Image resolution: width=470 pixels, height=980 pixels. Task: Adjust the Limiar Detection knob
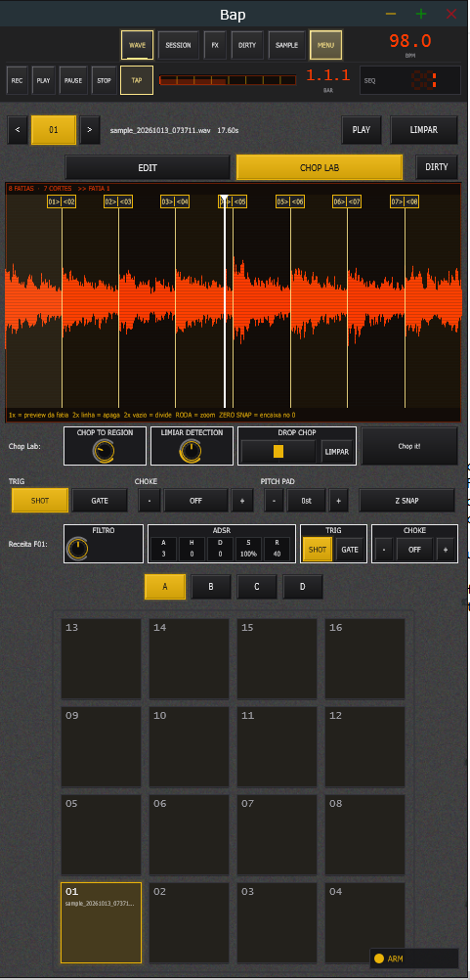pyautogui.click(x=191, y=451)
